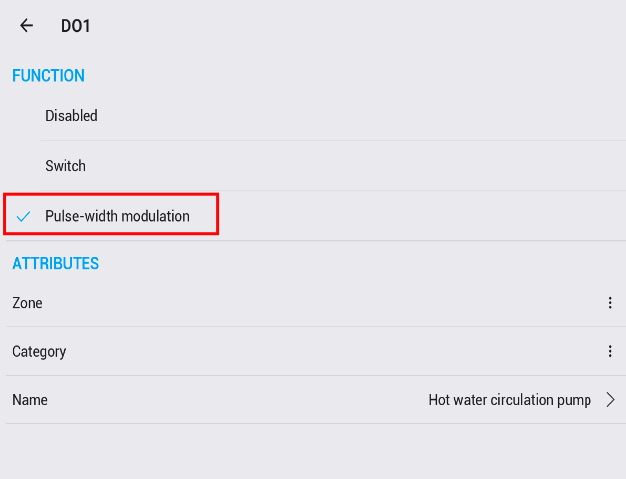Expand the Name row chevron arrow
The image size is (626, 479).
coord(611,400)
